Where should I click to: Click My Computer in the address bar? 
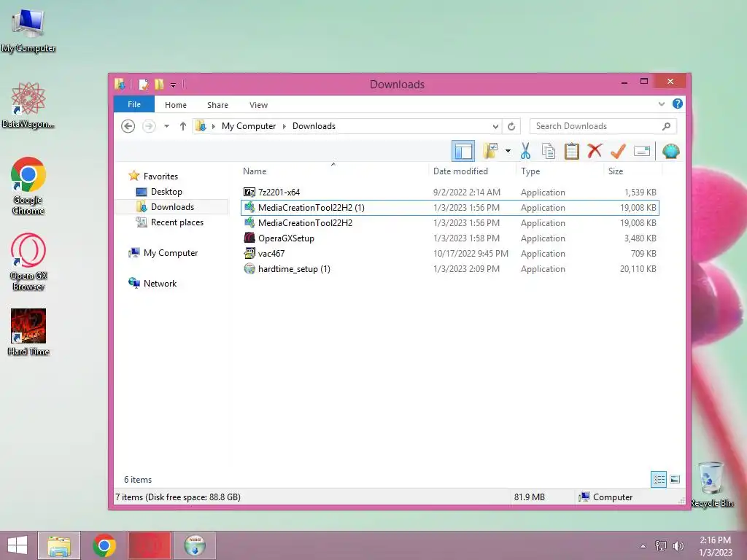click(249, 126)
